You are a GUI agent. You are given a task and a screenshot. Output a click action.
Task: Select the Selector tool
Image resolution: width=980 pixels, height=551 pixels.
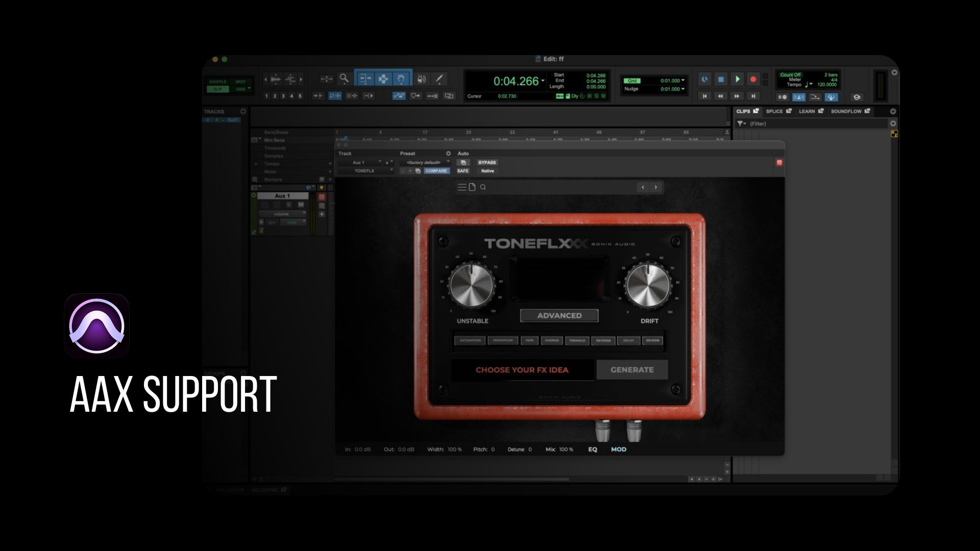coord(383,79)
